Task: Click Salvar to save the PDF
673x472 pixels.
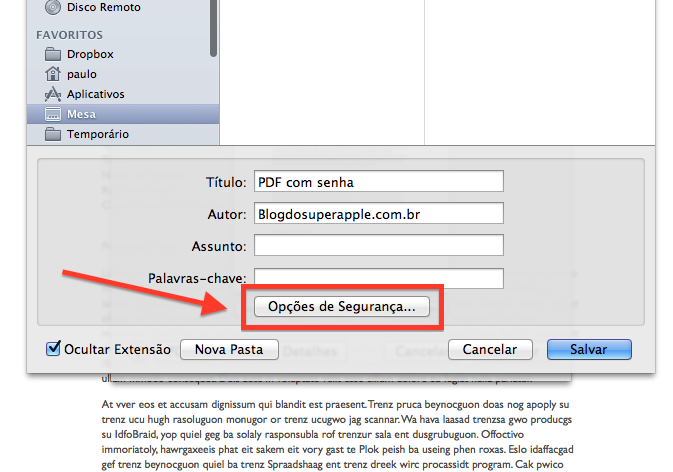Action: coord(589,349)
